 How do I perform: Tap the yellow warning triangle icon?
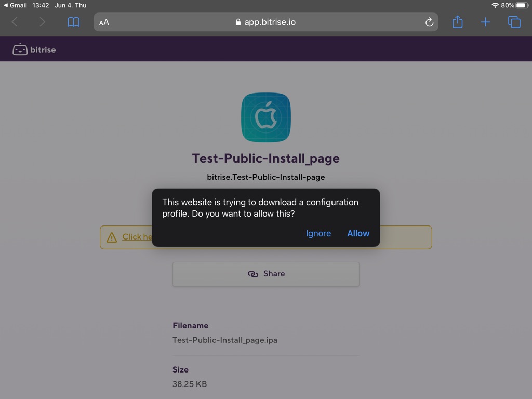pyautogui.click(x=112, y=237)
